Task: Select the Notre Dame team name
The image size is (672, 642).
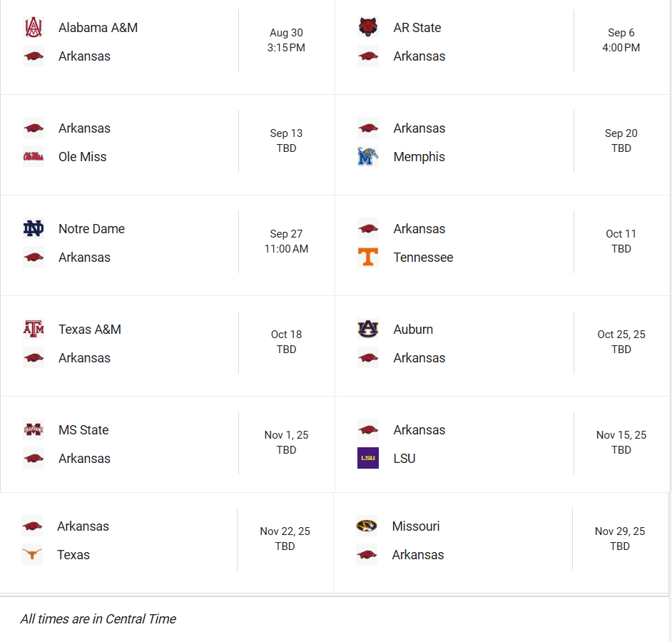Action: pyautogui.click(x=91, y=229)
